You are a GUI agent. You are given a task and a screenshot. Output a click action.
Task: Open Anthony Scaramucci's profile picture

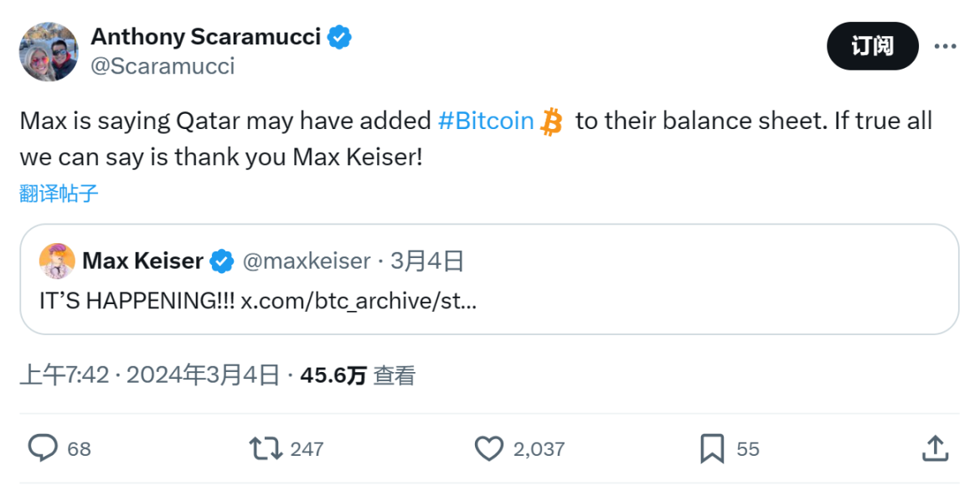pos(49,51)
